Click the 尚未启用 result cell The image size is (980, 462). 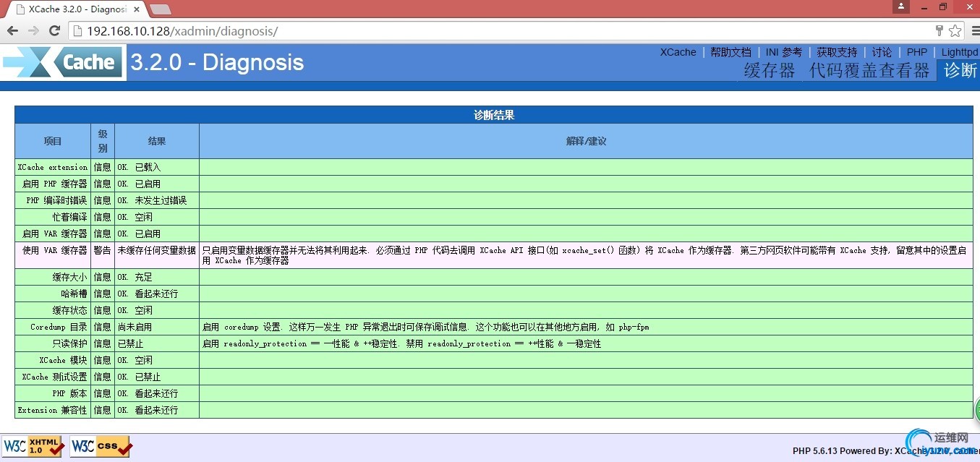click(157, 327)
